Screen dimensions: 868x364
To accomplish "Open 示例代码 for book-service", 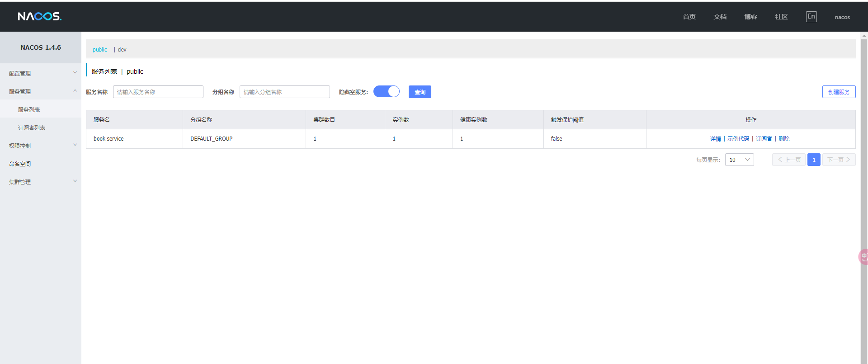I will click(x=738, y=139).
